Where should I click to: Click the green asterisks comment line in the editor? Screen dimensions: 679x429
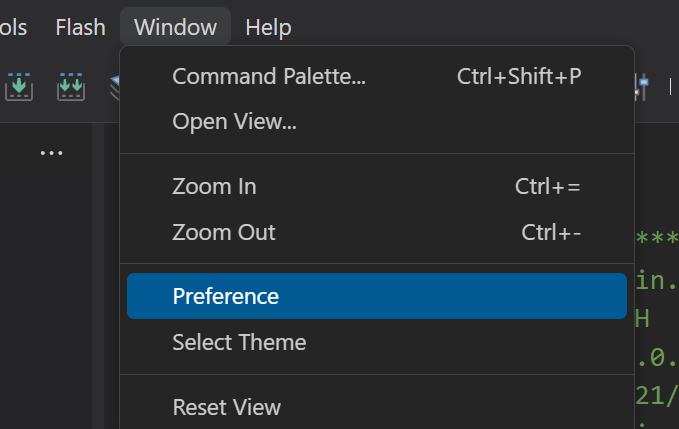[x=657, y=238]
